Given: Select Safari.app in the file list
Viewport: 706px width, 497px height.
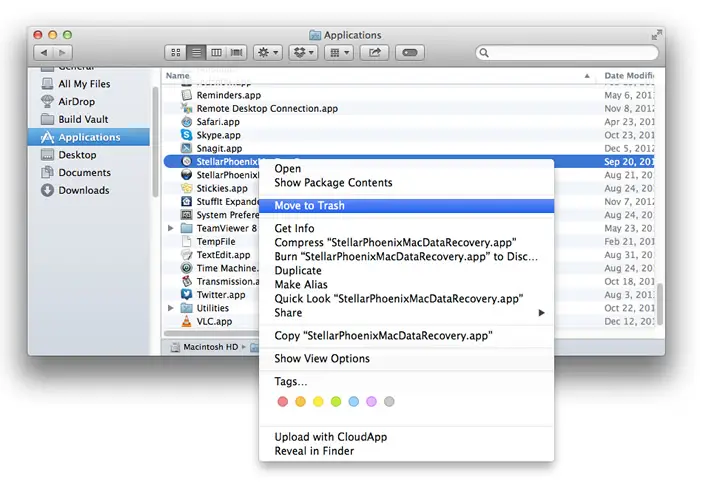Looking at the screenshot, I should tap(218, 121).
